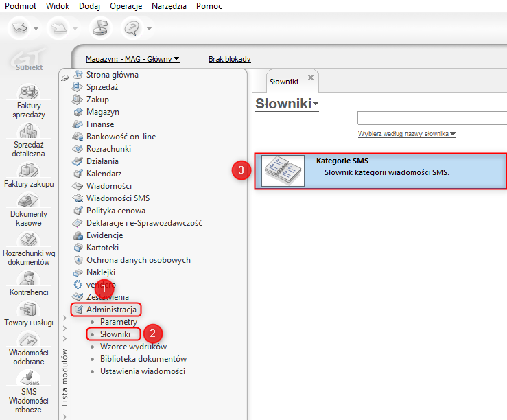Select Zestawienia in module list

108,297
